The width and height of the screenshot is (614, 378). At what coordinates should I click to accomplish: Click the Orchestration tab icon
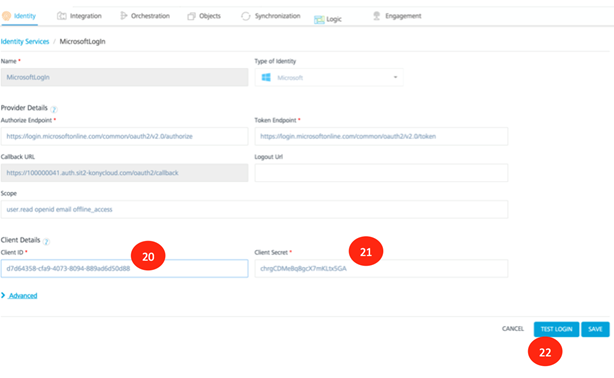[x=123, y=16]
